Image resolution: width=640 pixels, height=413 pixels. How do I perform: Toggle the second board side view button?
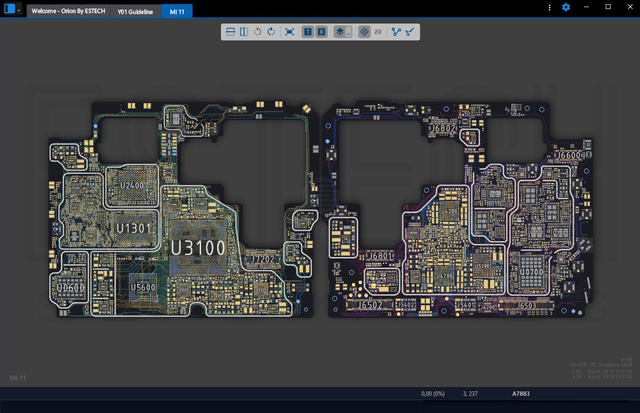click(x=321, y=32)
